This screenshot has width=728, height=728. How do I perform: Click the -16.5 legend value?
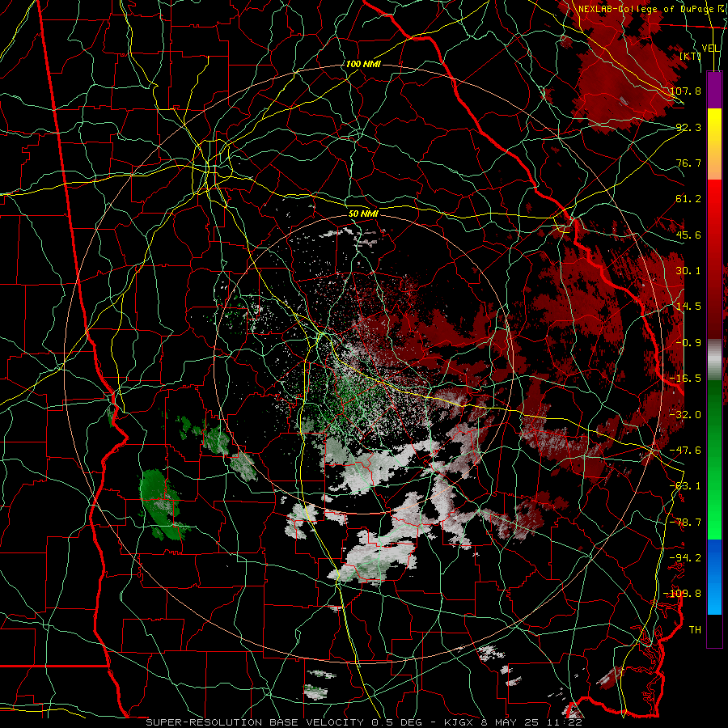click(x=685, y=378)
